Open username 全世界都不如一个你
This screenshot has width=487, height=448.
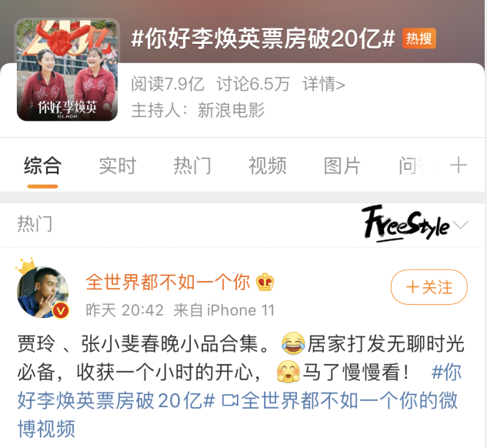tap(168, 282)
